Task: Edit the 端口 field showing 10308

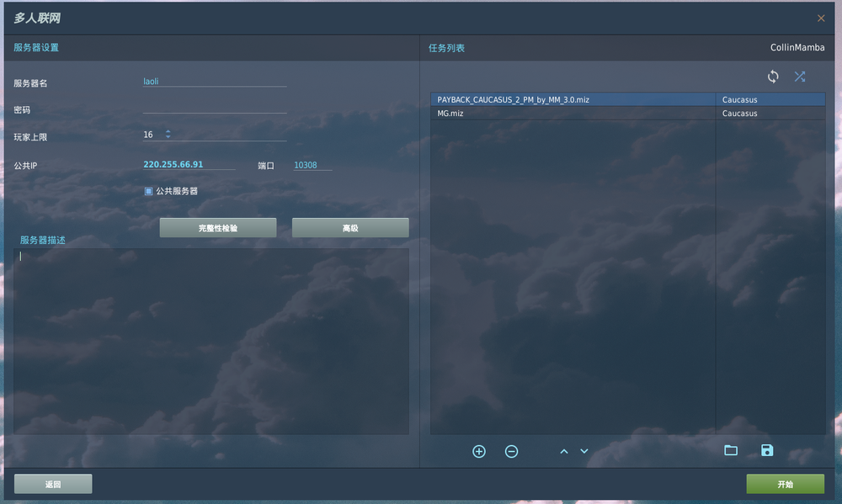Action: 312,165
